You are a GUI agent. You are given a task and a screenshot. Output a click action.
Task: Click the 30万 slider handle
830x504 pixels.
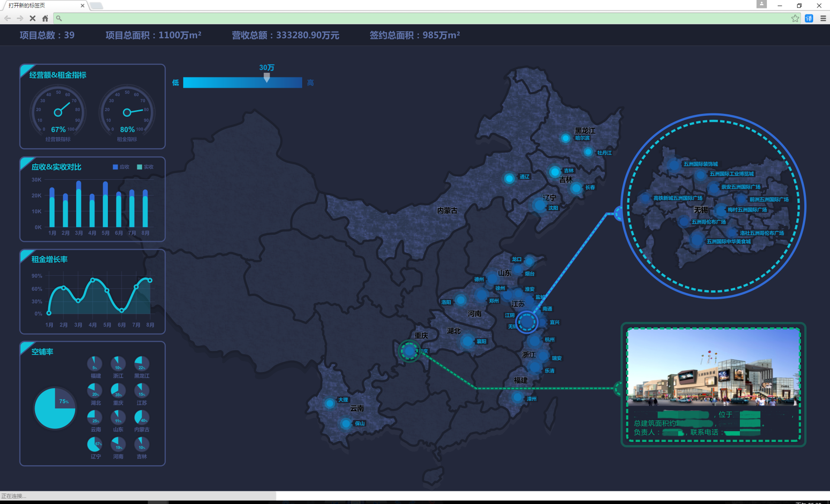[267, 77]
